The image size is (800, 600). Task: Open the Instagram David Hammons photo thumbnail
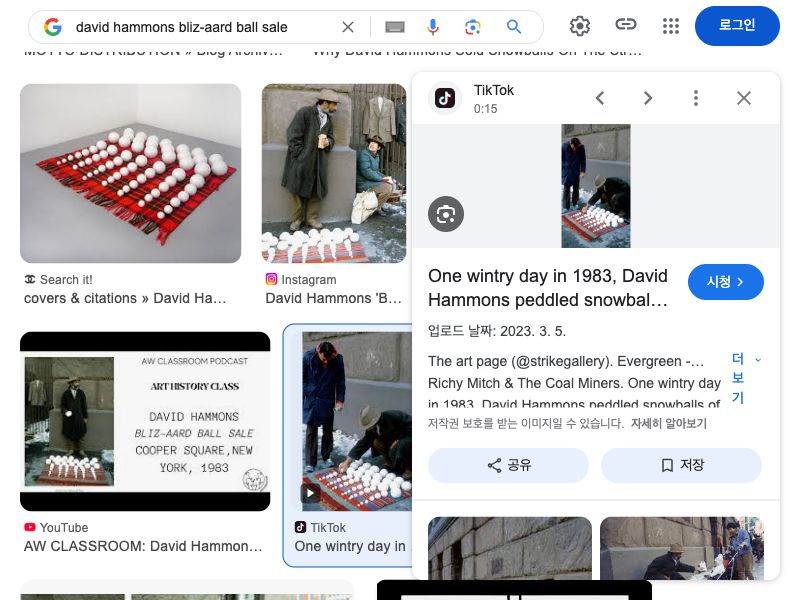(x=334, y=173)
